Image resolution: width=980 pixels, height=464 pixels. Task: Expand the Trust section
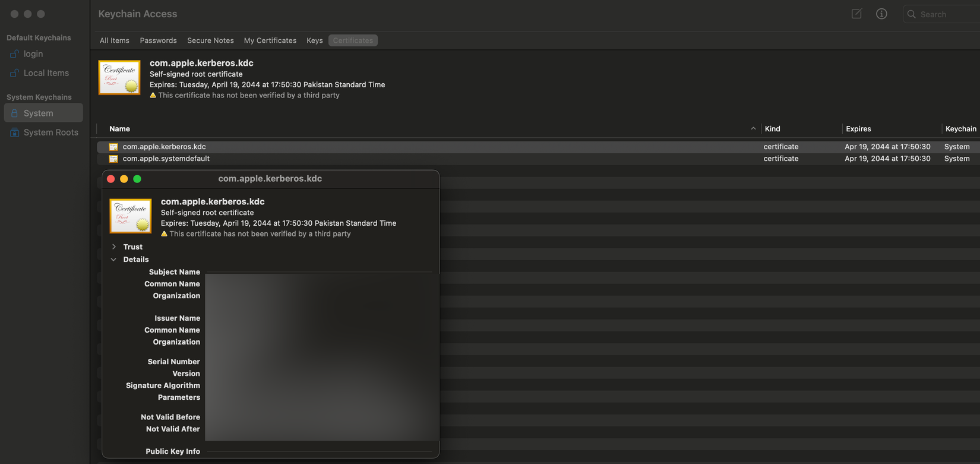(113, 247)
